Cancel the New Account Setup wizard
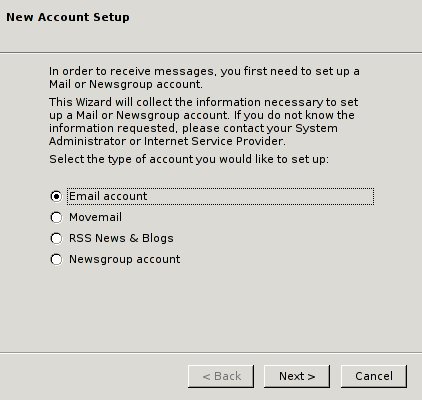This screenshot has height=400, width=422. 374,376
